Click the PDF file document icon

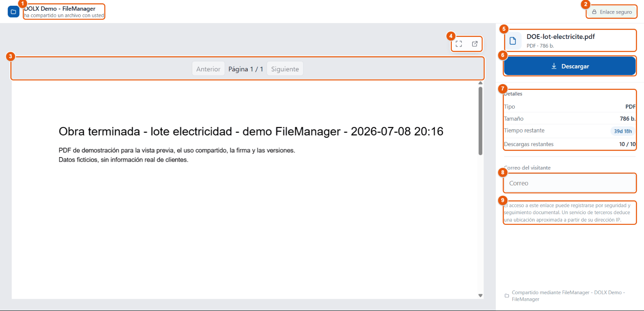coord(513,41)
